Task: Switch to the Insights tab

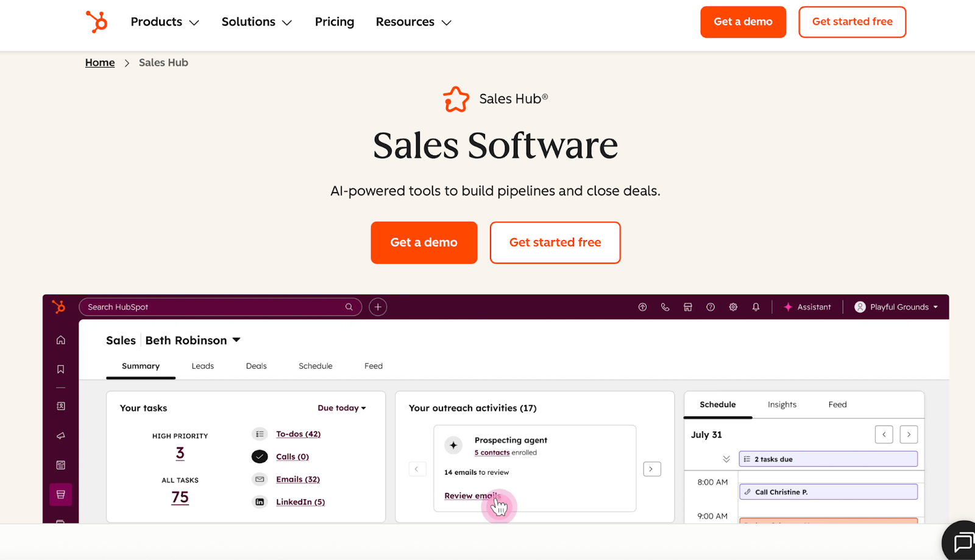Action: (782, 405)
